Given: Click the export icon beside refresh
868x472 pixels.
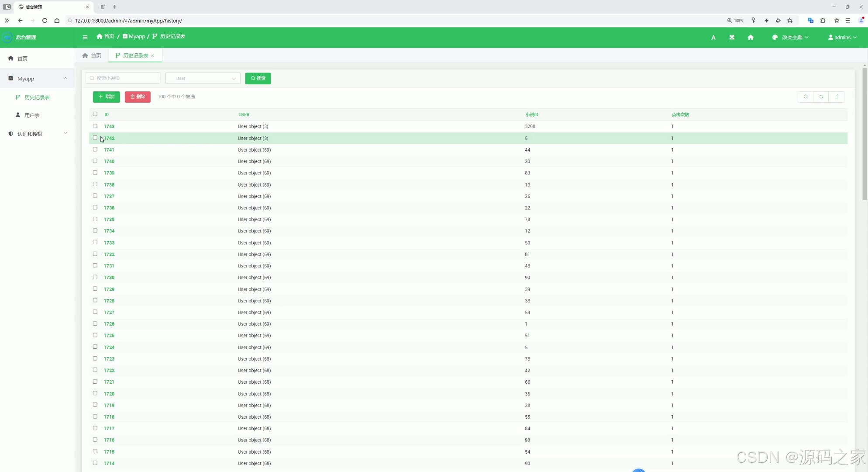Looking at the screenshot, I should 837,97.
